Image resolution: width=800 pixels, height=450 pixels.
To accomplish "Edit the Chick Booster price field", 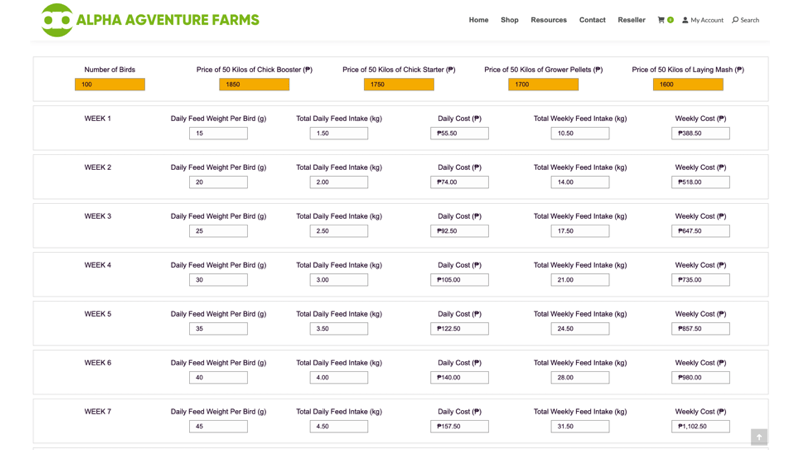I will [254, 84].
